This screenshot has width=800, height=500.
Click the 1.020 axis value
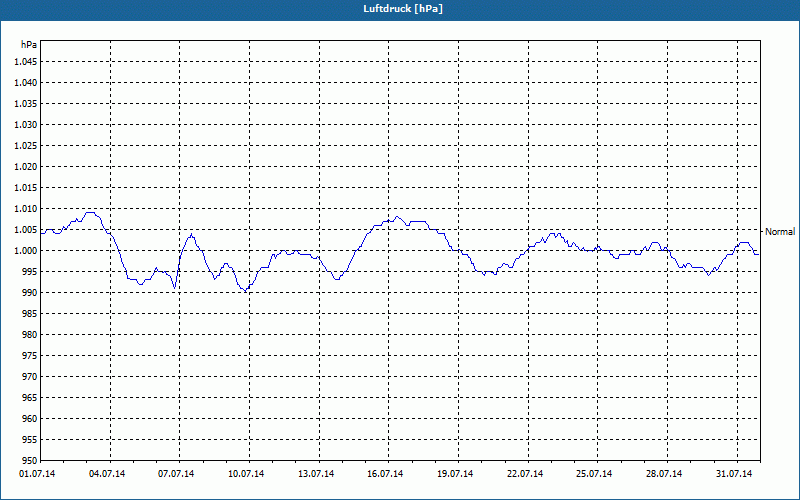coord(26,167)
